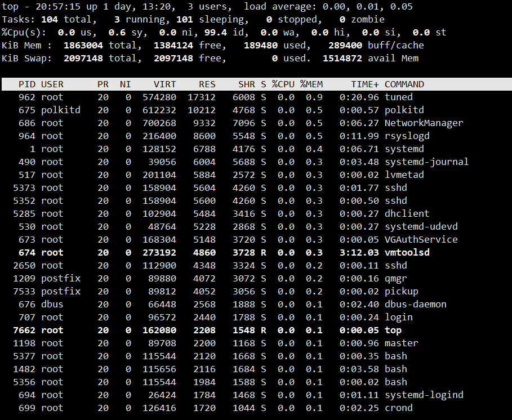Select the vmtoolsd running process name
Screen dimensions: 512x420
(x=407, y=253)
